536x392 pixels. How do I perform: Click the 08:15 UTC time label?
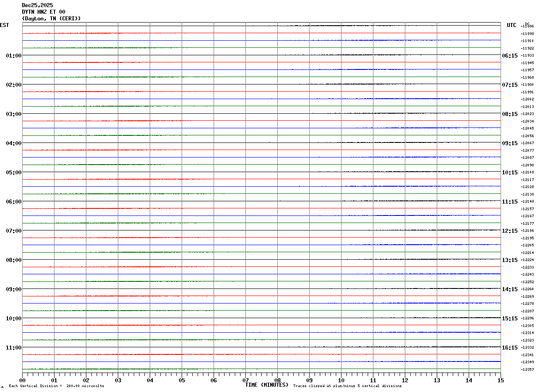coord(510,114)
